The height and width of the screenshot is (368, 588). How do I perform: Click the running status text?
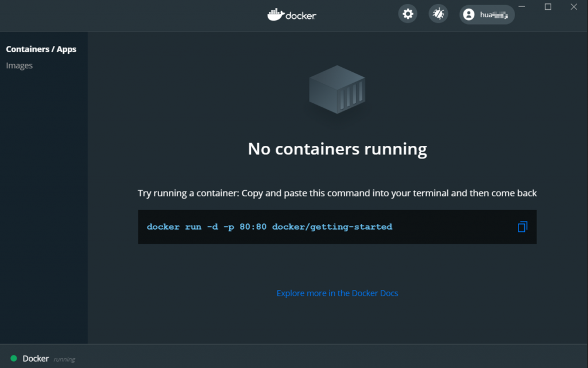64,359
